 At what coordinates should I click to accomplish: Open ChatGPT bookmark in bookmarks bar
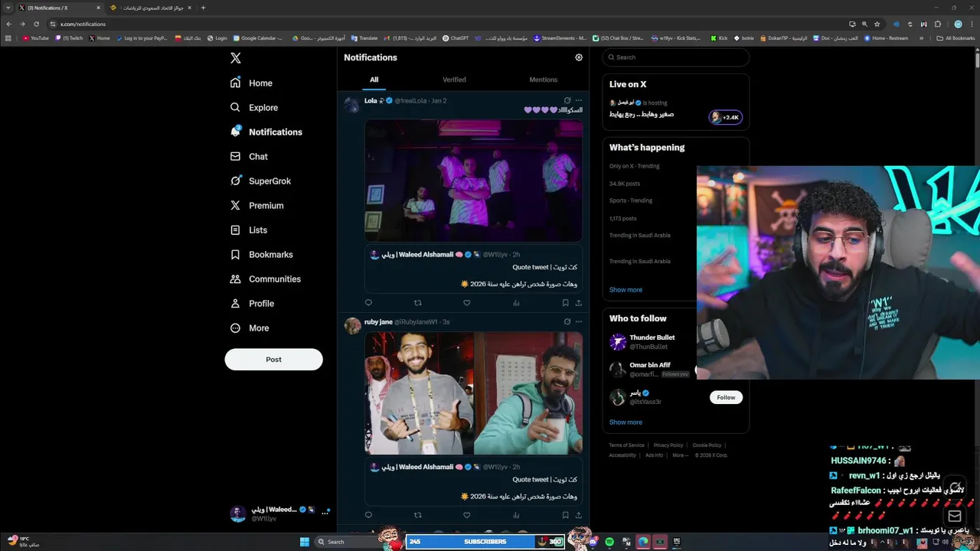(456, 38)
